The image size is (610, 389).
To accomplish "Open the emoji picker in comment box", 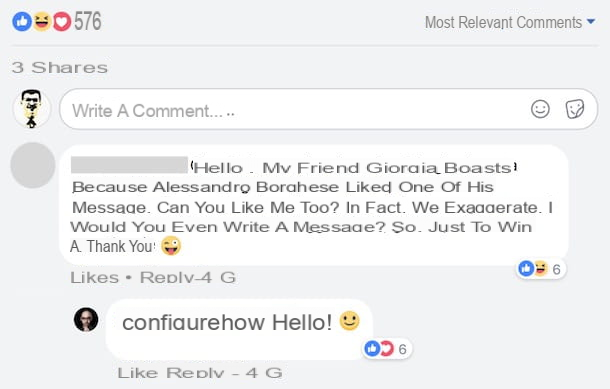I will point(540,109).
